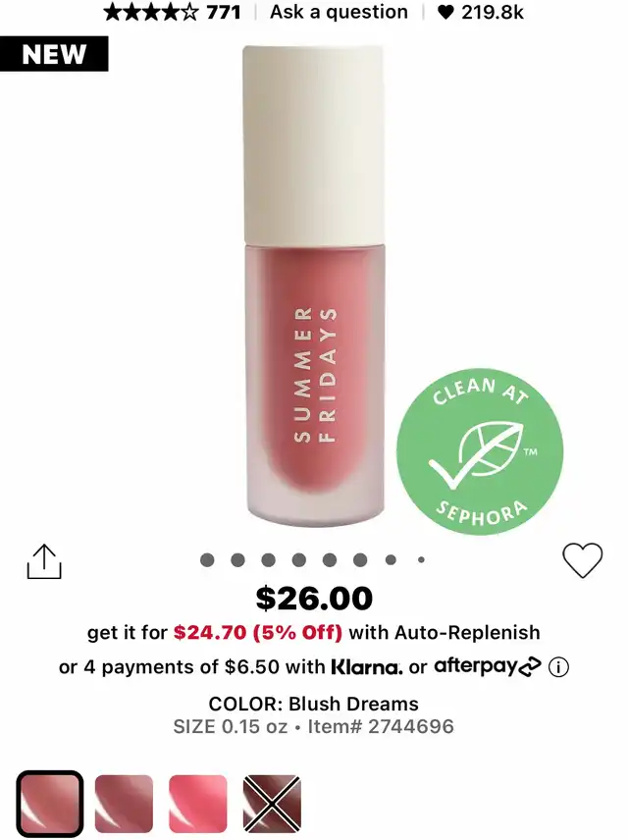Tap the Clean at Sephora badge
The width and height of the screenshot is (628, 840).
tap(480, 451)
